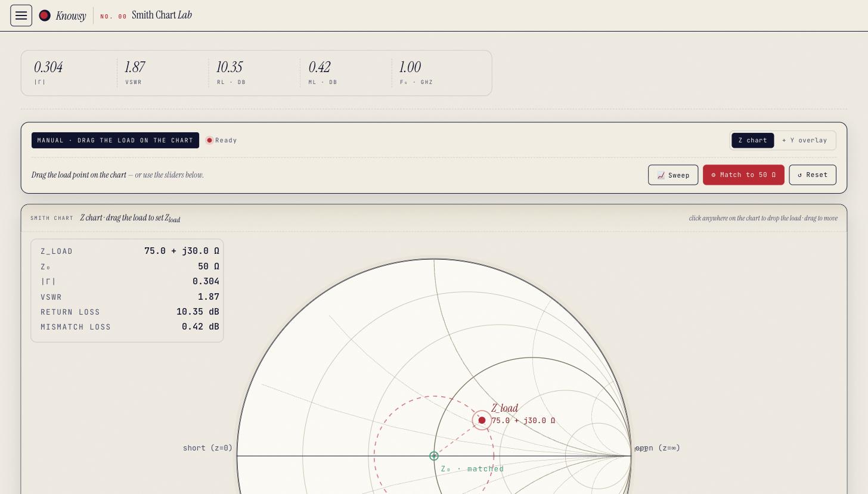The width and height of the screenshot is (868, 494).
Task: Click the NO. 00 label in header
Action: pyautogui.click(x=113, y=17)
